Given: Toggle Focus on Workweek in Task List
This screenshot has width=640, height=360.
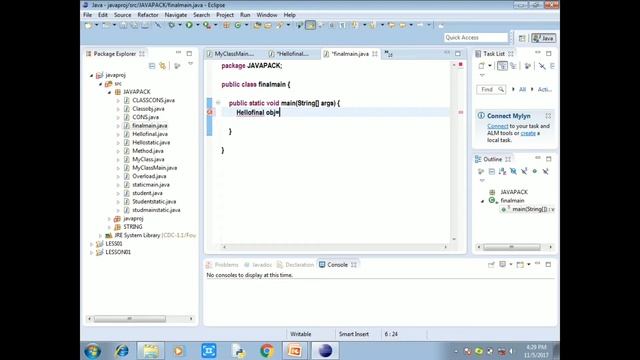Looking at the screenshot, I should [x=527, y=66].
